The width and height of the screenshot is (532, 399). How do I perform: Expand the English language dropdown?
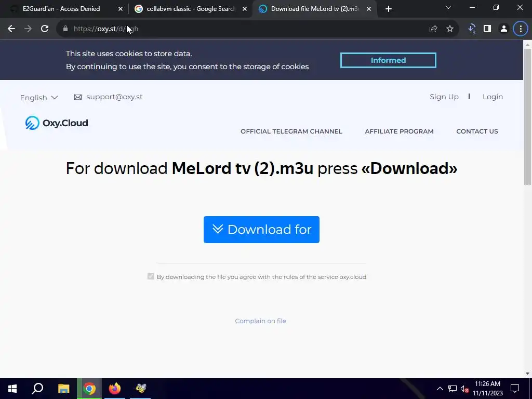38,98
